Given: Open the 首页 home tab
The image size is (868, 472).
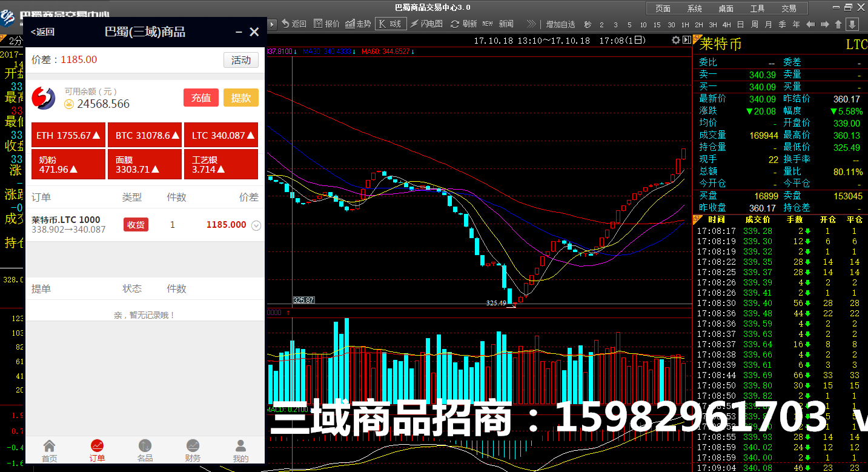Looking at the screenshot, I should pos(49,451).
